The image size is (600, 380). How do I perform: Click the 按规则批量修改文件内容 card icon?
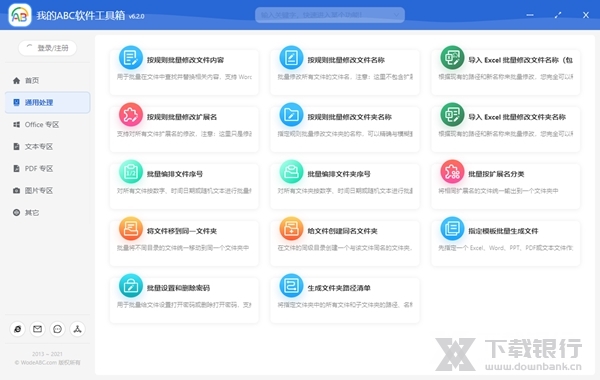click(x=131, y=58)
